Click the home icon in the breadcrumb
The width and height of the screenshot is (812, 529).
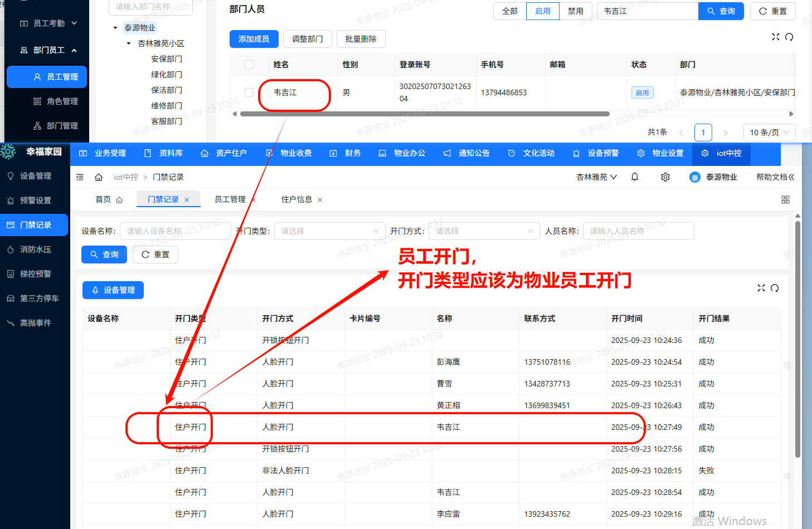(x=98, y=177)
